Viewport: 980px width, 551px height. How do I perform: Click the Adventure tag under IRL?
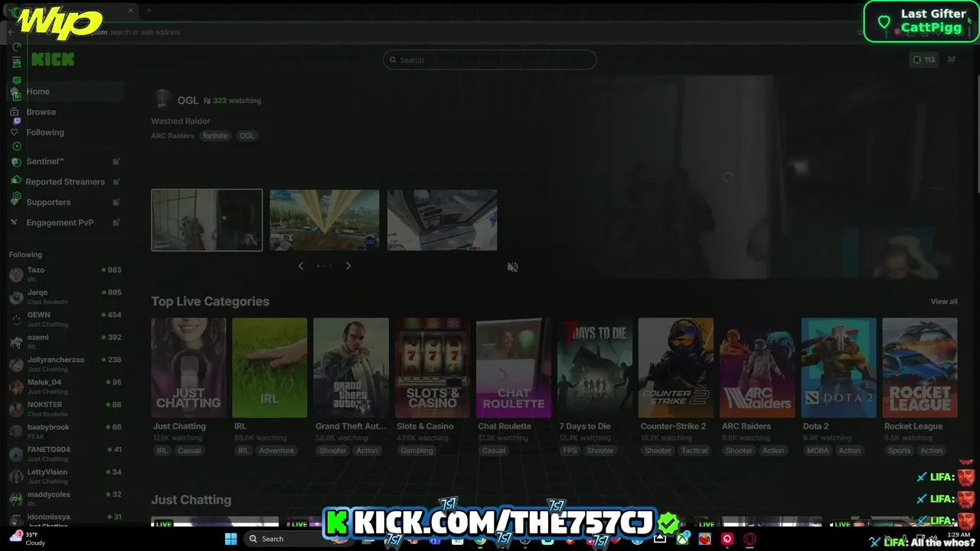pyautogui.click(x=276, y=451)
